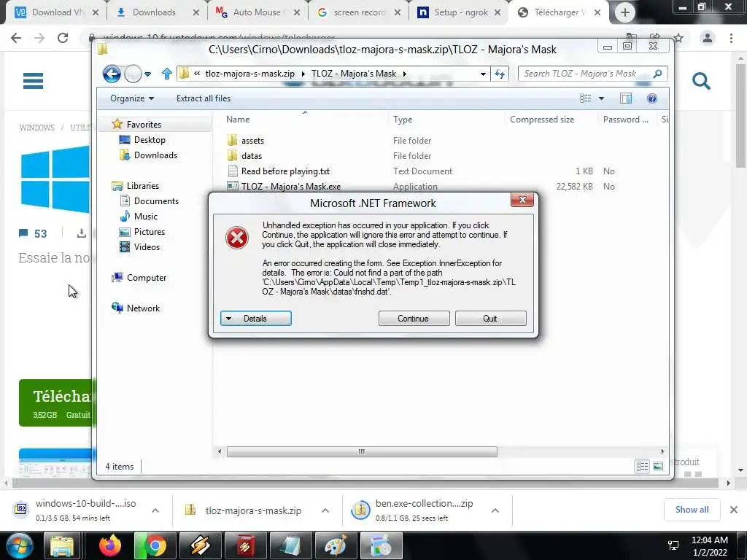Toggle the preview pane icon
The height and width of the screenshot is (560, 747).
coord(626,98)
